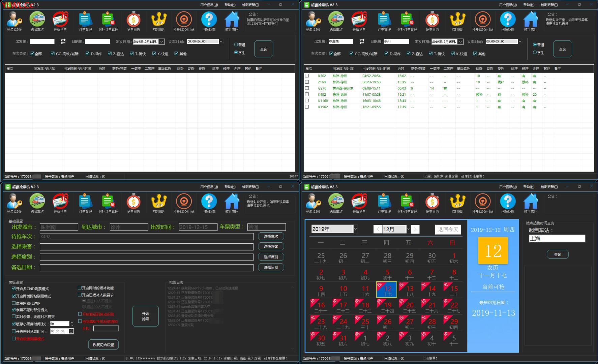Click the 手机 phone number field

coord(106,328)
